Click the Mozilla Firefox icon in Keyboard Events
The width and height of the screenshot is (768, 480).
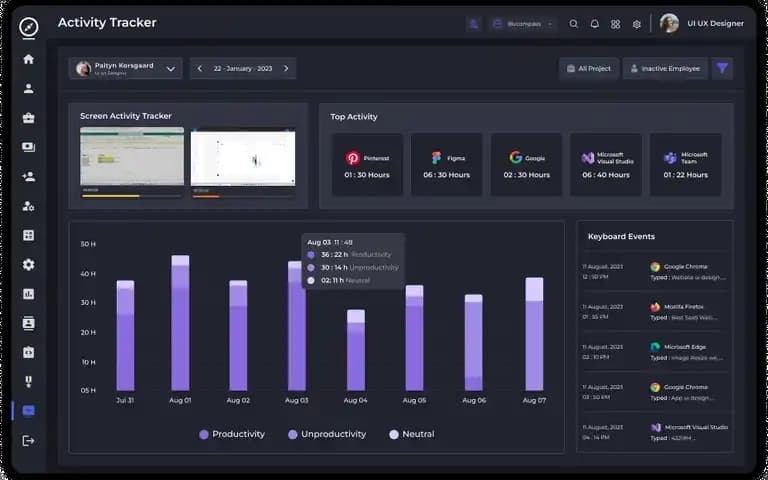(x=655, y=307)
